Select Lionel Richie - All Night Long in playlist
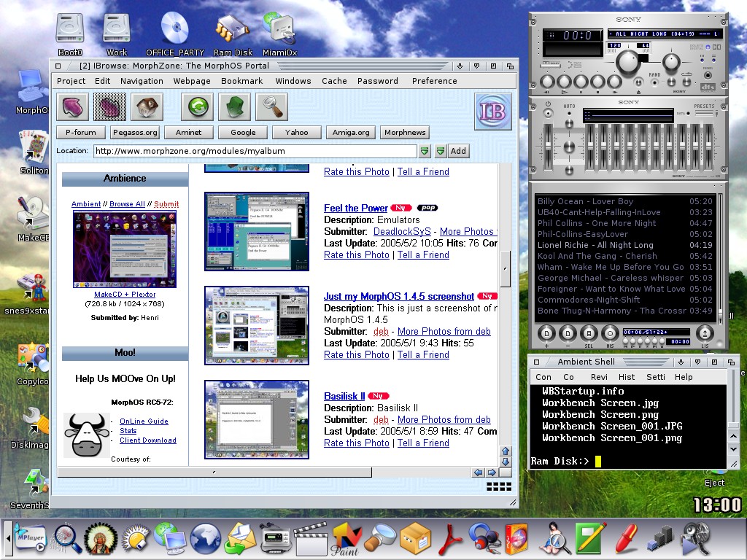 (625, 245)
